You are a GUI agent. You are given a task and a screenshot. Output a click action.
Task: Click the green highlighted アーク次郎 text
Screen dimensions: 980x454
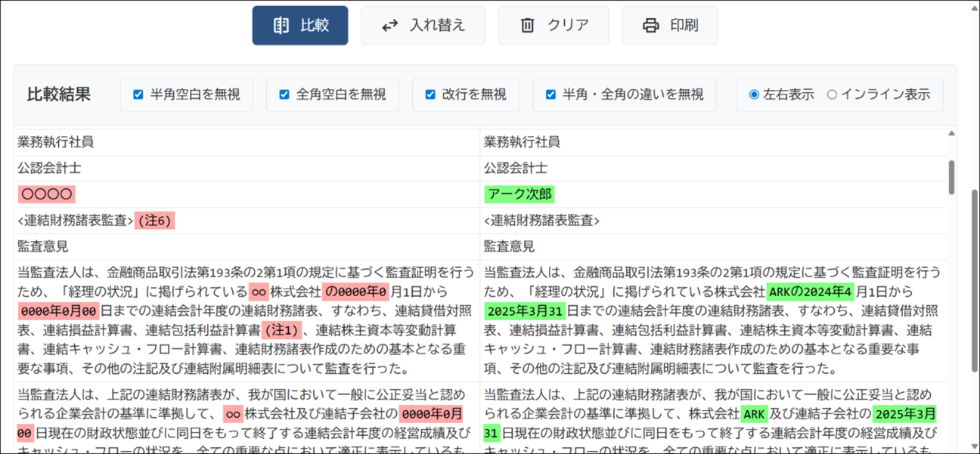(519, 194)
